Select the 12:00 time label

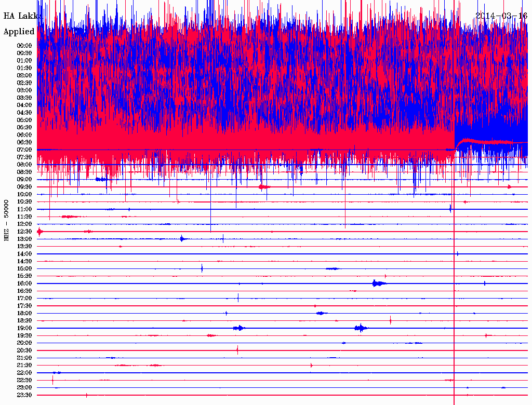(x=24, y=224)
